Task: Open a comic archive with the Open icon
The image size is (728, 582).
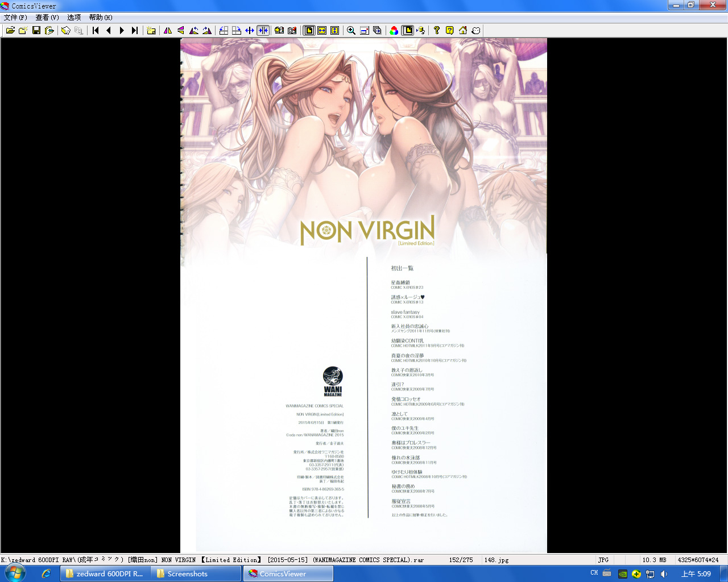Action: (x=11, y=30)
